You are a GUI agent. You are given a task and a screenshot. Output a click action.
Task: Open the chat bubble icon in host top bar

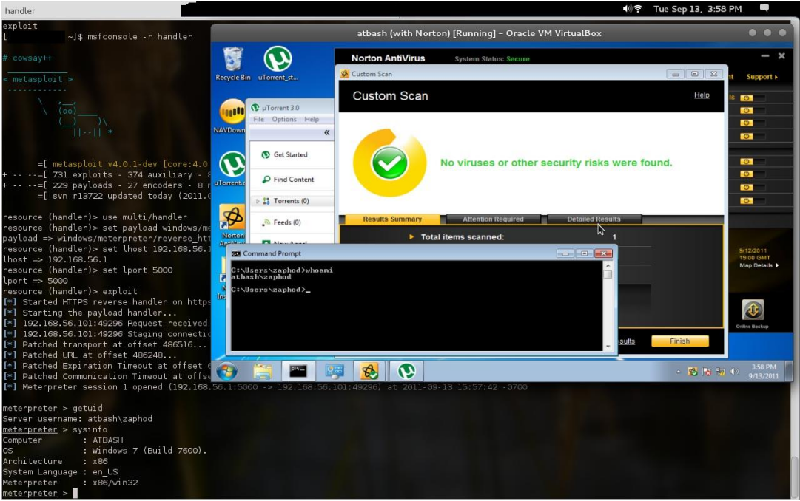coord(764,8)
